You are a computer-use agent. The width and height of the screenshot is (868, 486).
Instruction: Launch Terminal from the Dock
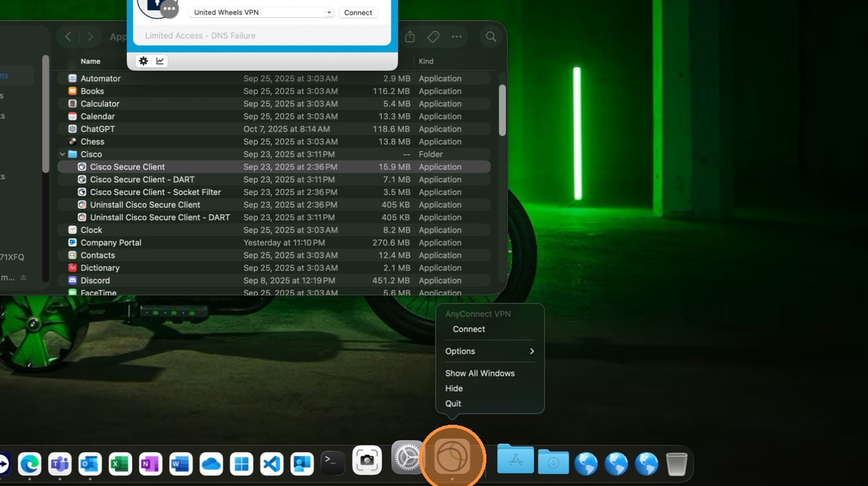coord(332,463)
